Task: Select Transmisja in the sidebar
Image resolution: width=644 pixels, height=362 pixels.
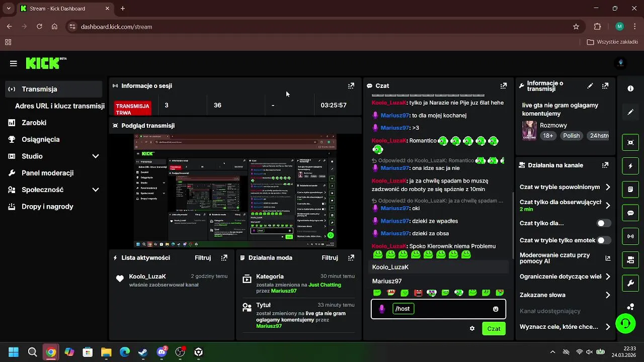Action: pos(54,89)
